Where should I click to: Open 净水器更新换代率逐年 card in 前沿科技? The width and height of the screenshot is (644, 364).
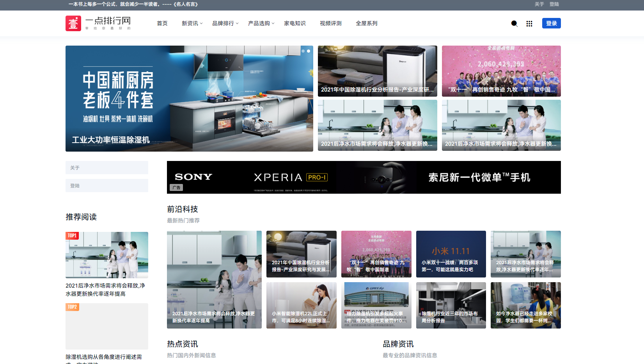526,254
